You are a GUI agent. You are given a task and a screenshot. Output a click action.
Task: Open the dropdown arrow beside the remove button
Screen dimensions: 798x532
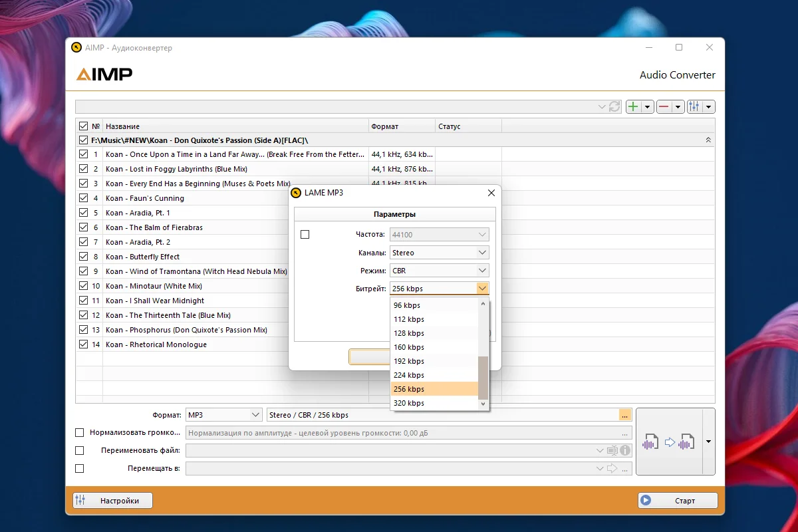coord(678,106)
